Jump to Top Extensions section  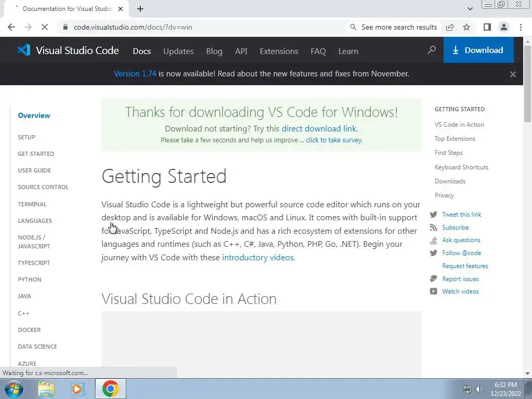click(455, 139)
